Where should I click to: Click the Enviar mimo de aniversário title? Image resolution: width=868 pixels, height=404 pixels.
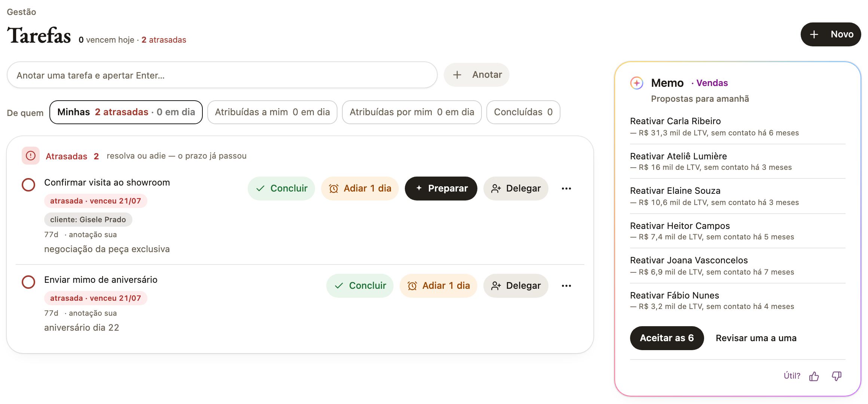point(101,280)
